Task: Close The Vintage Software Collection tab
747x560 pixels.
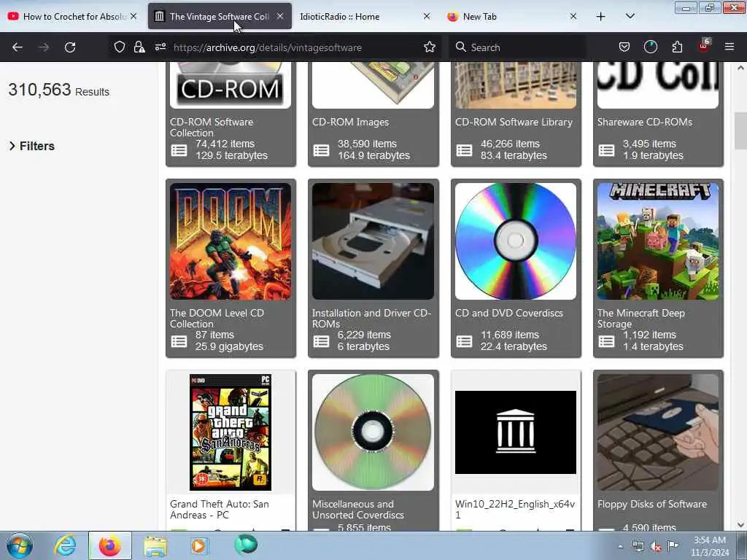Action: click(280, 16)
